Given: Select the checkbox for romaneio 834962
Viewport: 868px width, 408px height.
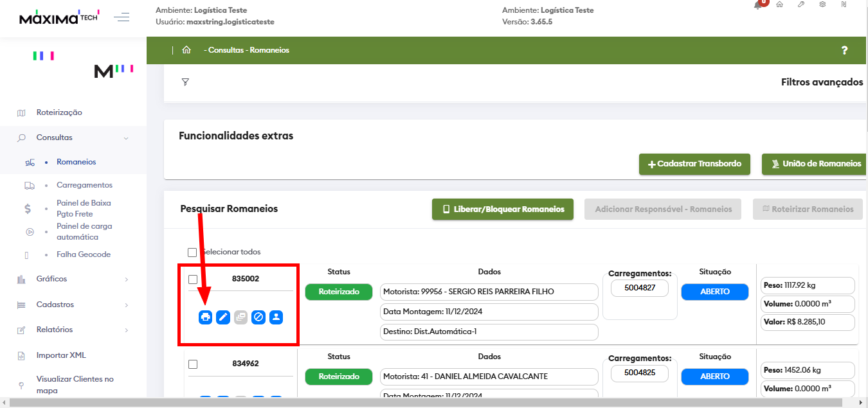Looking at the screenshot, I should (x=193, y=364).
